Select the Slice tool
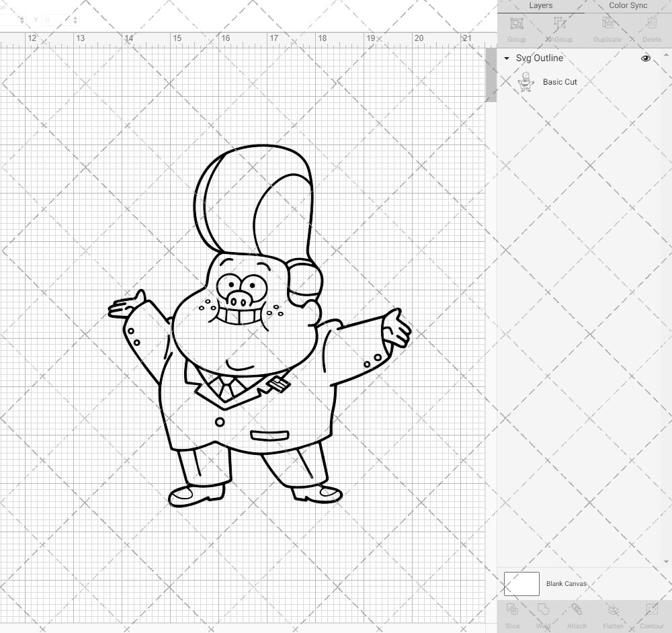This screenshot has width=672, height=633. (512, 614)
